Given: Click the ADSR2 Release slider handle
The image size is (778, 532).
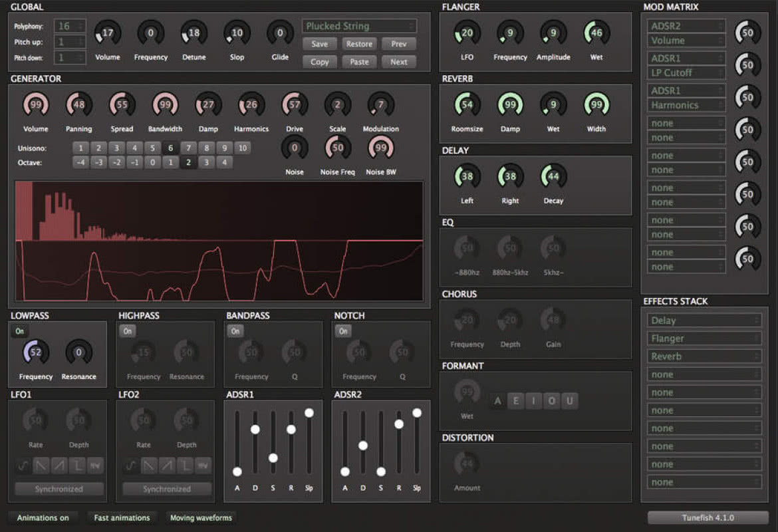Looking at the screenshot, I should [x=399, y=424].
